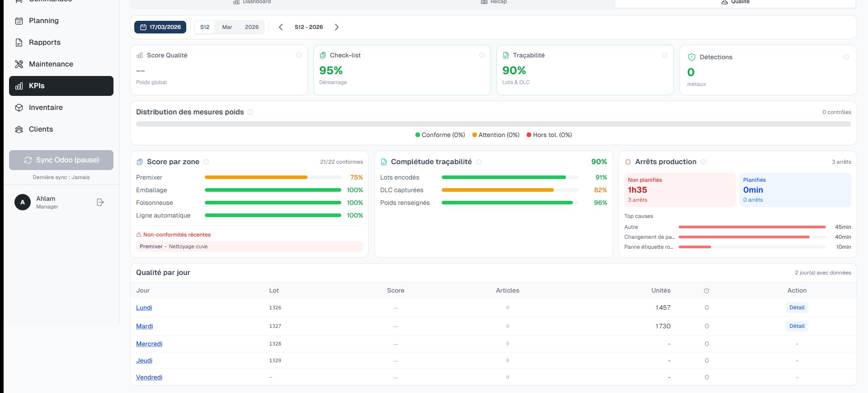Click info icon beside Score par zone
The height and width of the screenshot is (393, 868).
(x=206, y=162)
